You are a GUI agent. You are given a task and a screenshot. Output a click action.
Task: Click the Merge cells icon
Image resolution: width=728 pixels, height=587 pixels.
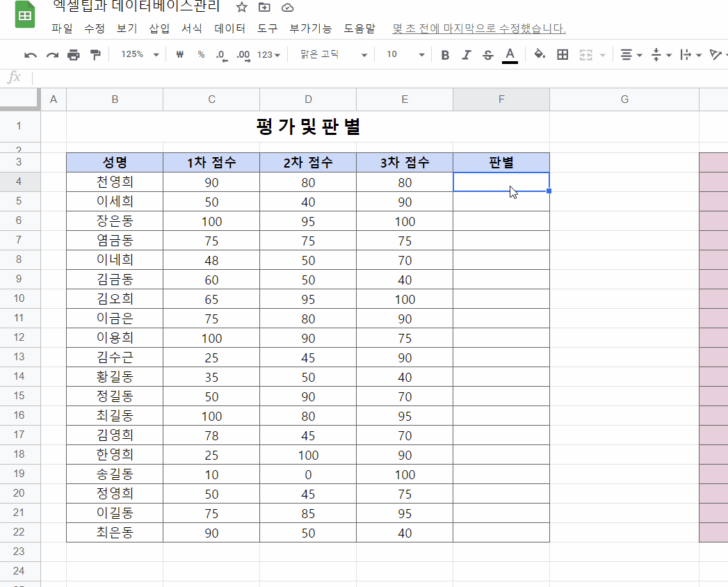click(x=586, y=55)
